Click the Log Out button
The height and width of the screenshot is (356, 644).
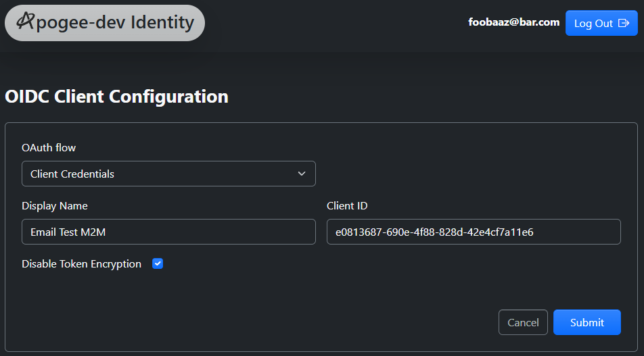(601, 24)
